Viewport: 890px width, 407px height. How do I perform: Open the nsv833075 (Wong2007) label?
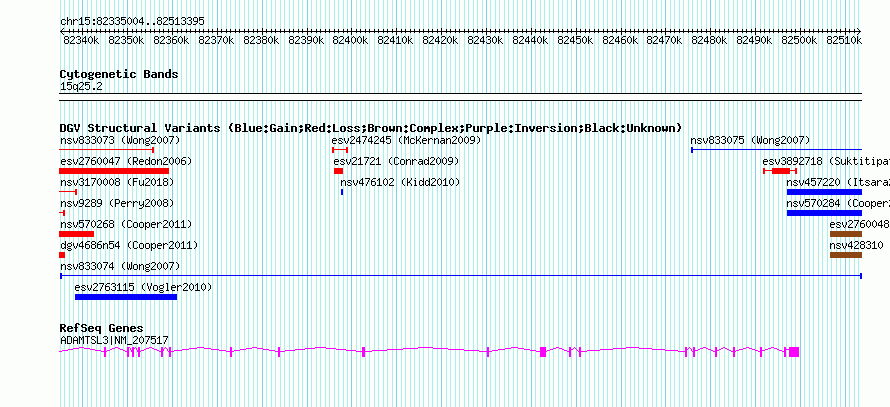coord(750,140)
